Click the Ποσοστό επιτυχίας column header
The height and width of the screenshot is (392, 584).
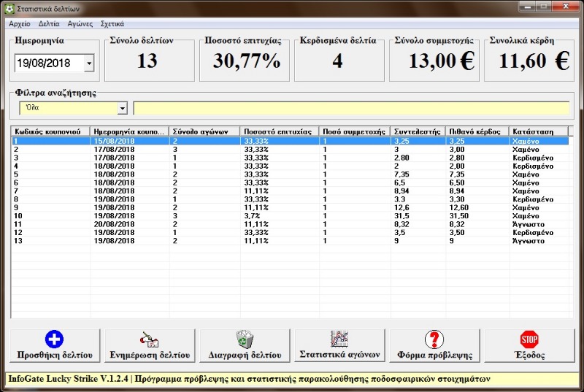[x=280, y=131]
